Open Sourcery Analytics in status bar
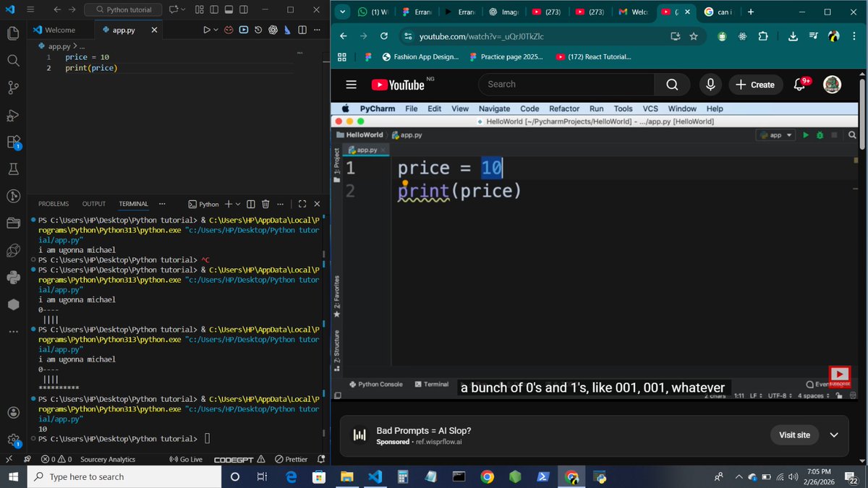This screenshot has height=488, width=868. pyautogui.click(x=108, y=459)
